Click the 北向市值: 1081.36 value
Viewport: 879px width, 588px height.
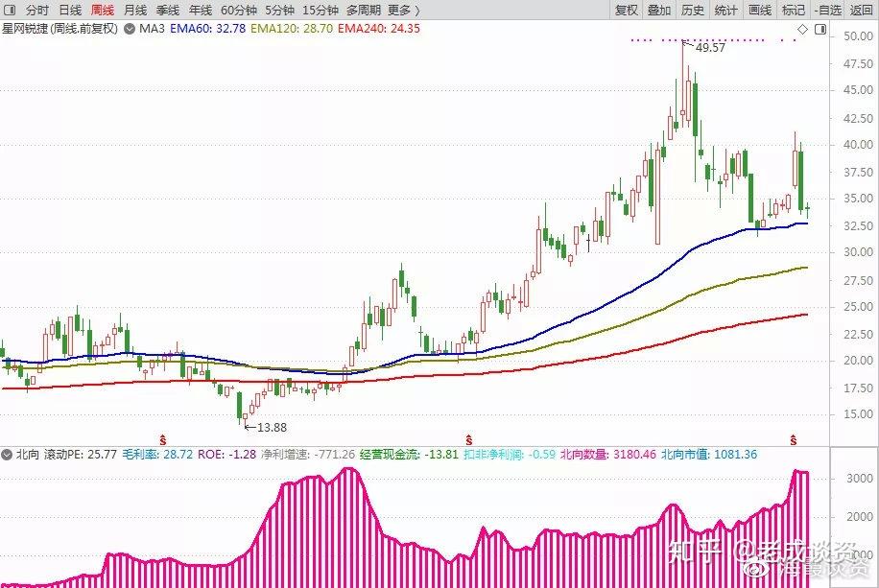point(709,454)
